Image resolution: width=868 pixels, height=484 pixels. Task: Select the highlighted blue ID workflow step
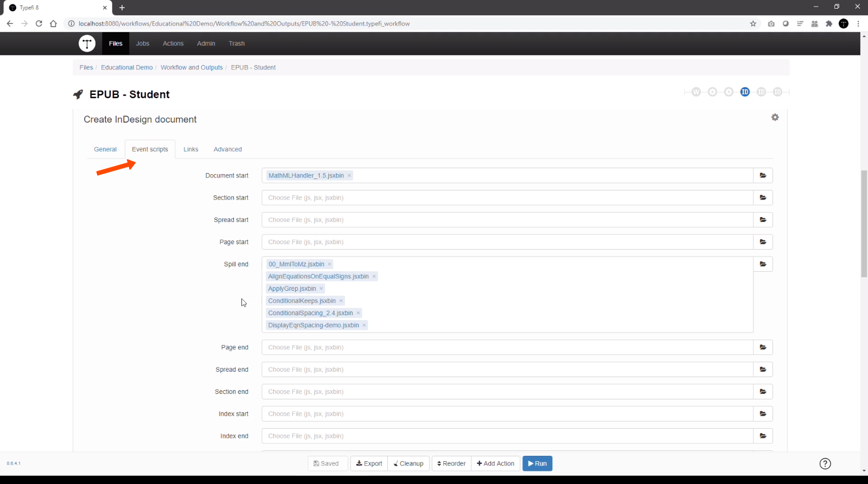tap(745, 92)
